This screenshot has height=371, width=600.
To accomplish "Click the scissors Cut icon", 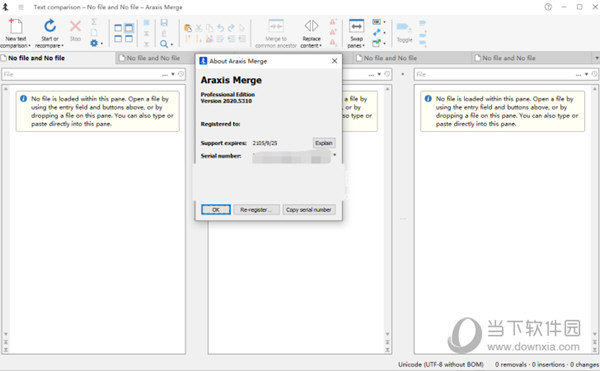I will click(x=199, y=28).
